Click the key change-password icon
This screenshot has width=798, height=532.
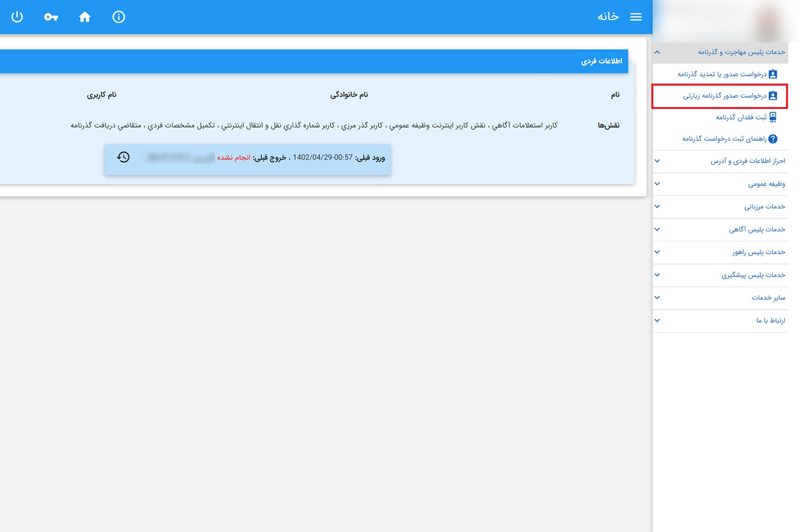tap(51, 17)
